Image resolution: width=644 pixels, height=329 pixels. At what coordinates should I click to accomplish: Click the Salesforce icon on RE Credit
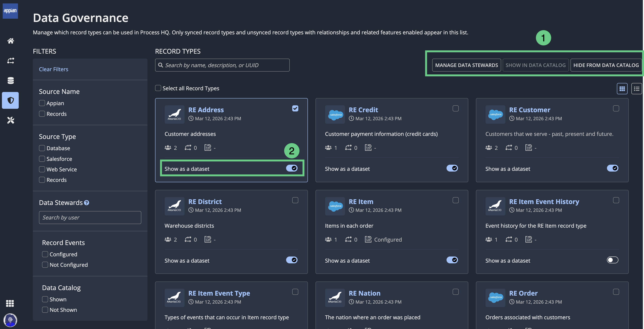335,115
